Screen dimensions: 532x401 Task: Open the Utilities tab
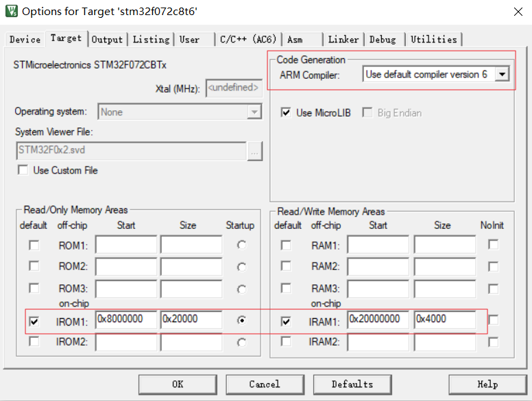pyautogui.click(x=433, y=39)
